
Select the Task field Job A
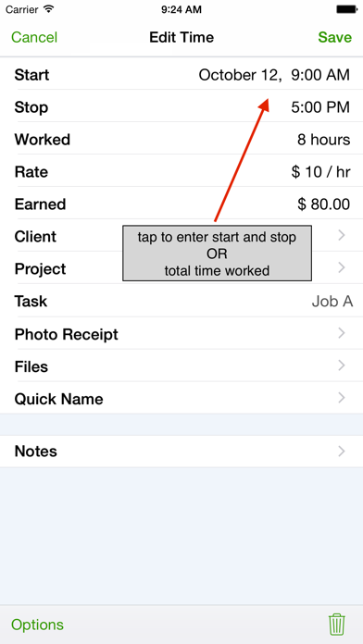(332, 302)
